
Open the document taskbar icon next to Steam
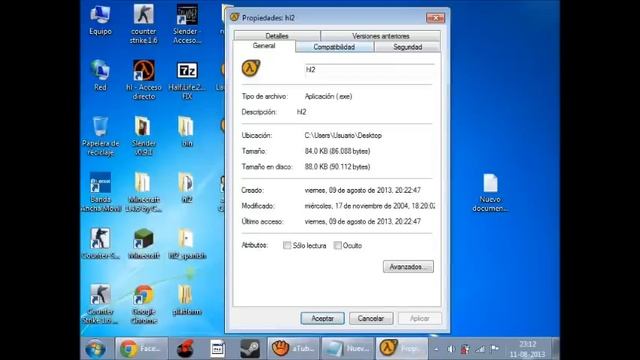(217, 349)
